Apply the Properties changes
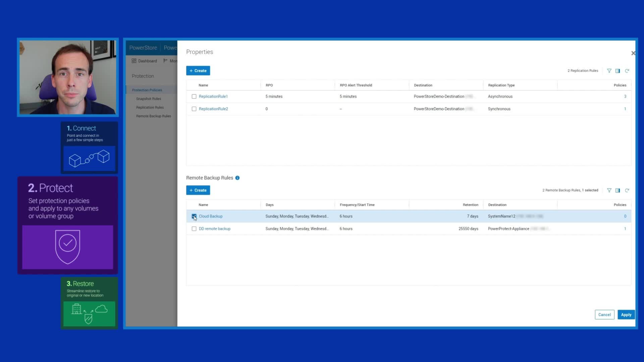 626,315
